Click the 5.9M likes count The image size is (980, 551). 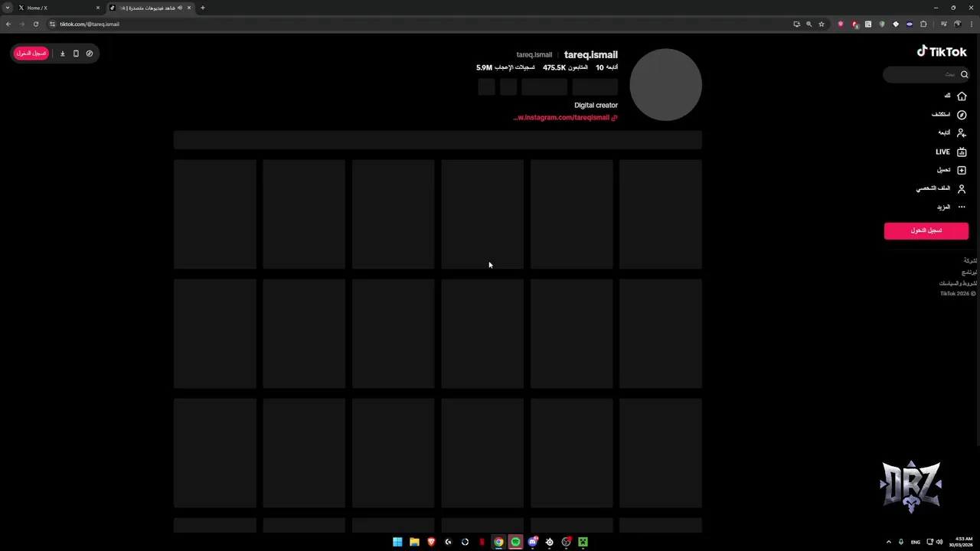coord(484,67)
